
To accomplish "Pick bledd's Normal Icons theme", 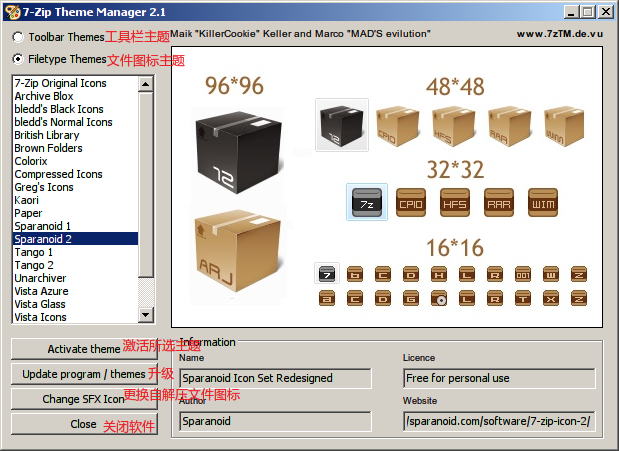I will (x=76, y=122).
